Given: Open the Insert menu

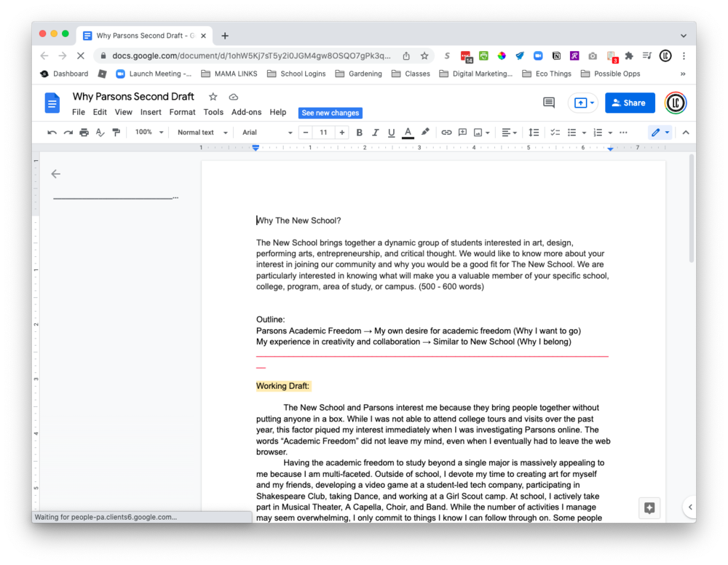Looking at the screenshot, I should point(151,112).
